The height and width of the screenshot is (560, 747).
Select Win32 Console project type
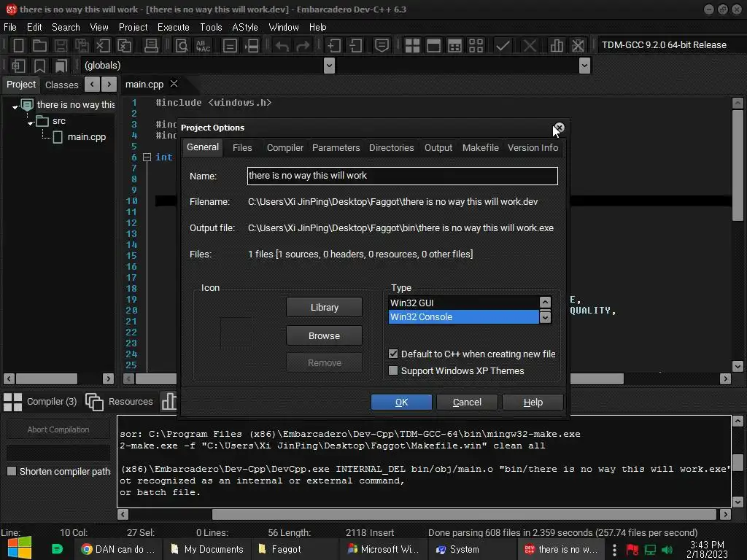coord(463,316)
